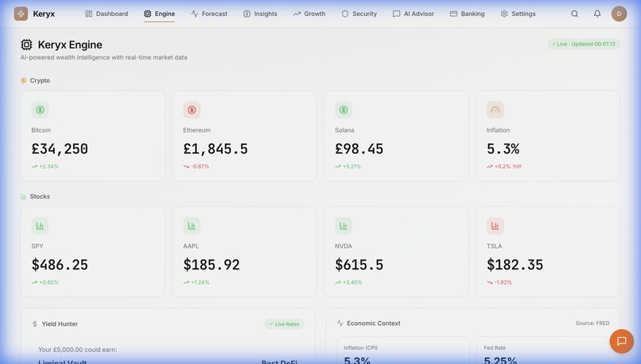Viewport: 641px width, 364px height.
Task: Open the notifications bell
Action: 597,14
